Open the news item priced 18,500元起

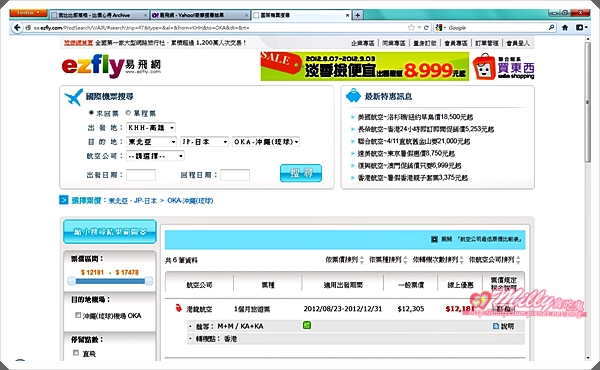coord(415,117)
